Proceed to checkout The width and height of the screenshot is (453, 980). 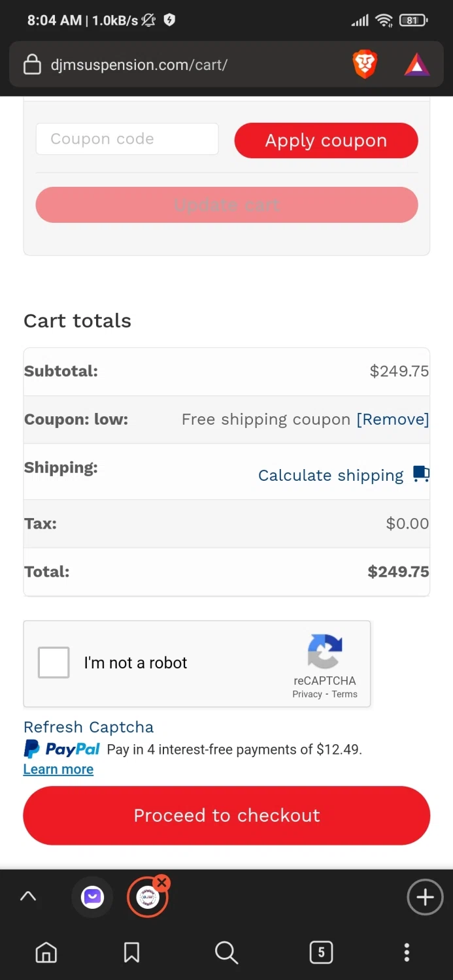[227, 815]
